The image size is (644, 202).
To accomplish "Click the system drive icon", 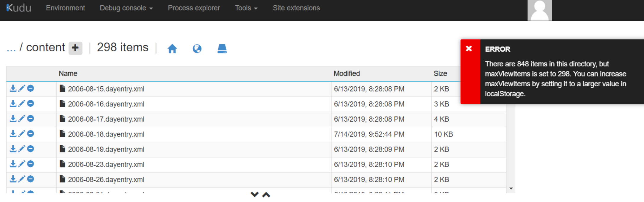I will pos(222,48).
